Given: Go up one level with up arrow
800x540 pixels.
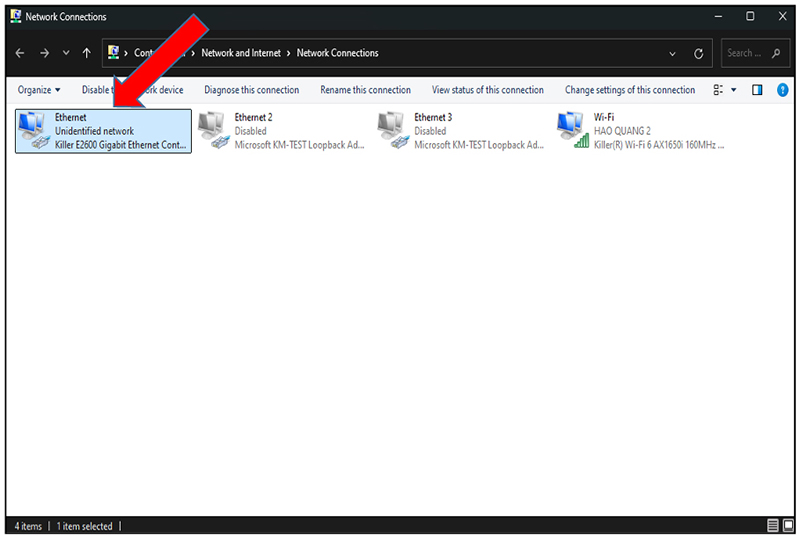Looking at the screenshot, I should 87,53.
